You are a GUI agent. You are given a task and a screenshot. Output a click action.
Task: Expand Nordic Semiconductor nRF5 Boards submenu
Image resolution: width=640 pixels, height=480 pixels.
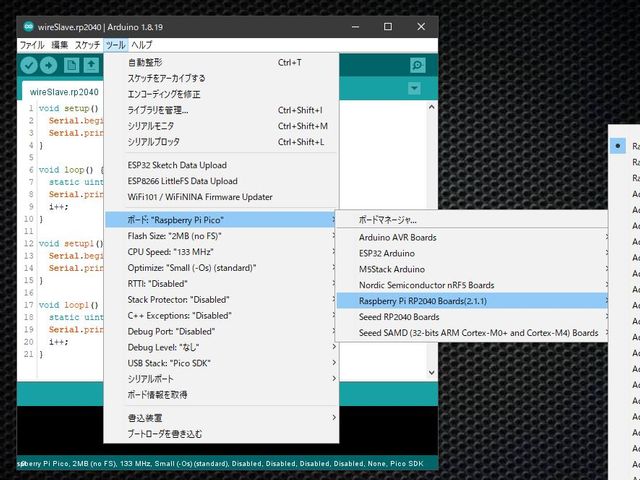click(472, 285)
